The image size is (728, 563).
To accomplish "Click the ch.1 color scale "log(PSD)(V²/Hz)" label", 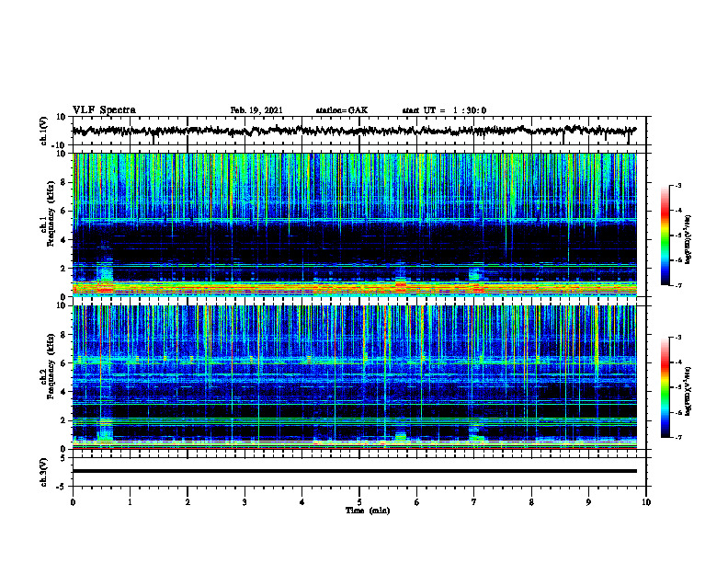I will 688,239.
